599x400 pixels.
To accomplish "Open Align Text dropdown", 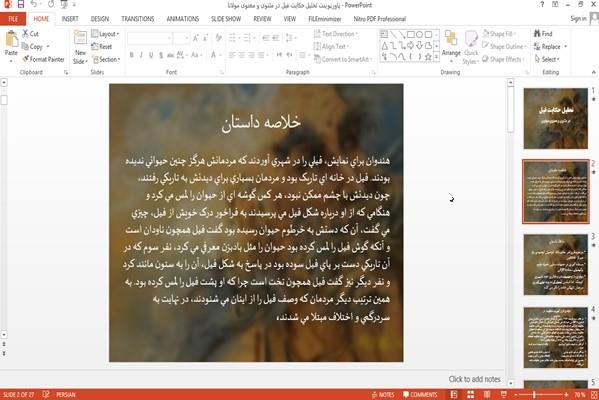I will pyautogui.click(x=331, y=47).
